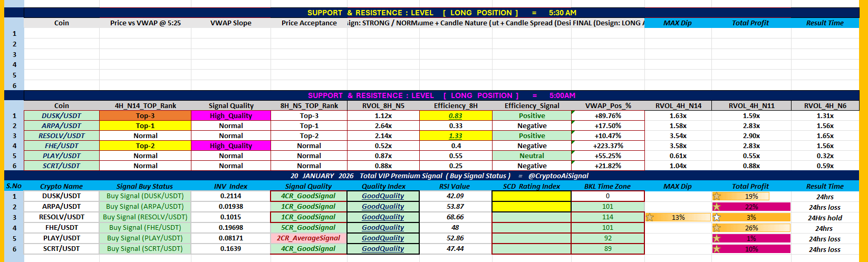Select the italic SCRT/USDT cell in the Coin column
This screenshot has height=262, width=868.
point(62,166)
